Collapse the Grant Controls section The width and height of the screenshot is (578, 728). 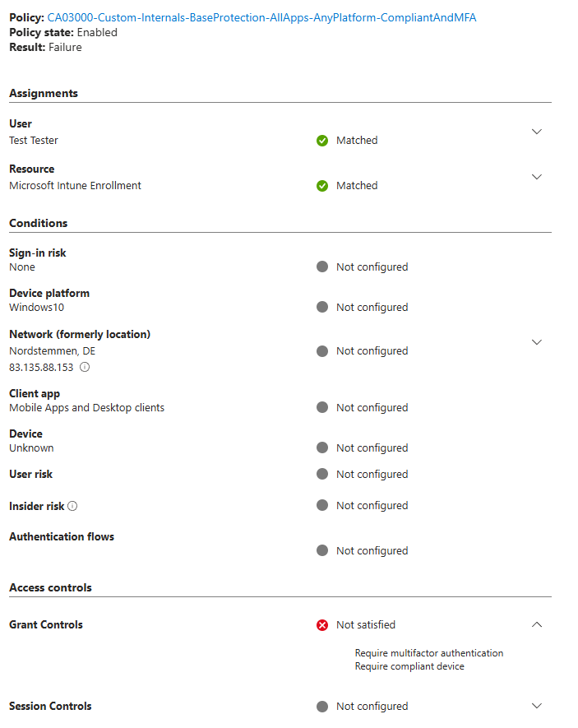tap(537, 625)
